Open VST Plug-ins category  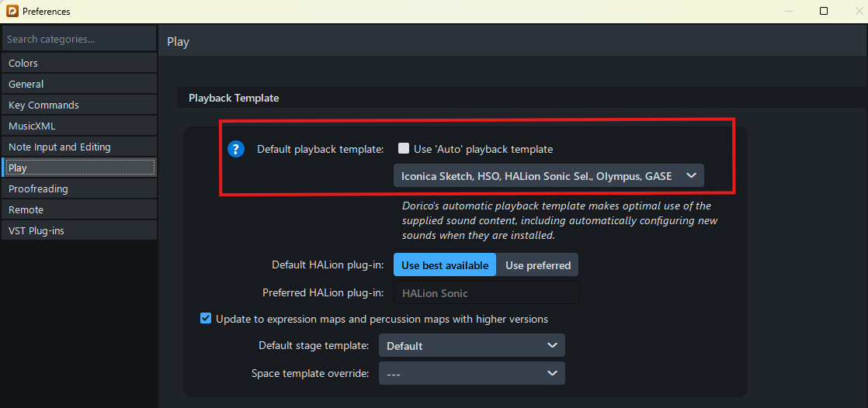pos(78,230)
